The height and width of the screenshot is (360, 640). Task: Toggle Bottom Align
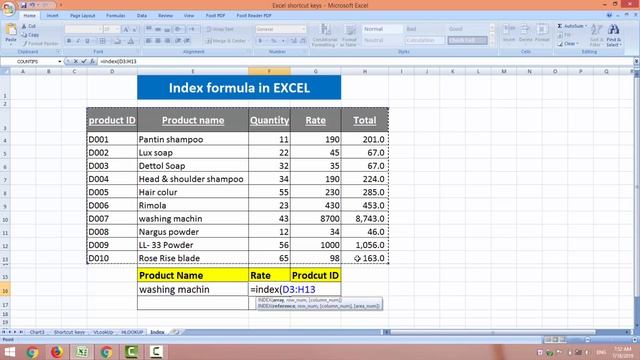(x=167, y=29)
